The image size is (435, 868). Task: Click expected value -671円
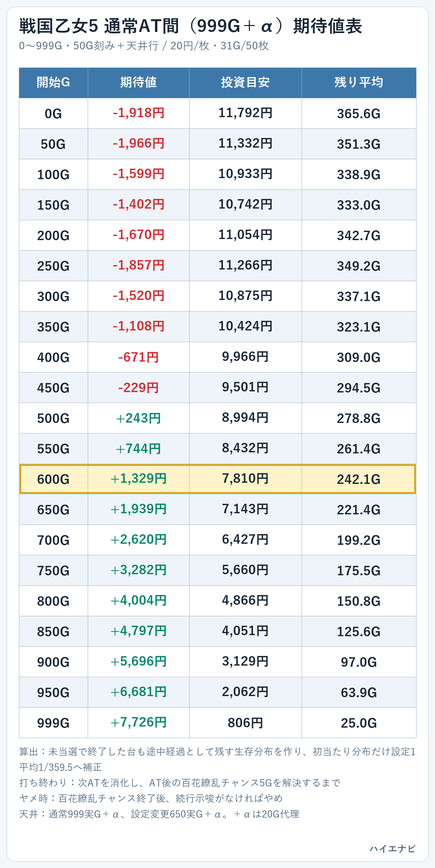click(138, 357)
